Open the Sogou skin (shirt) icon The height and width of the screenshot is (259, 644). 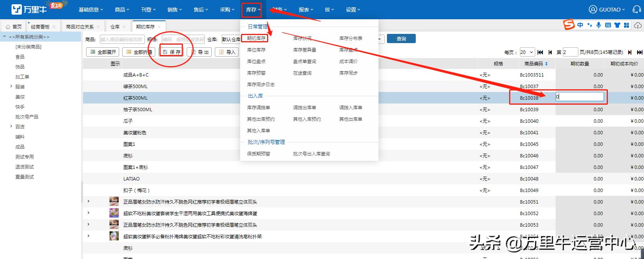coord(617,25)
